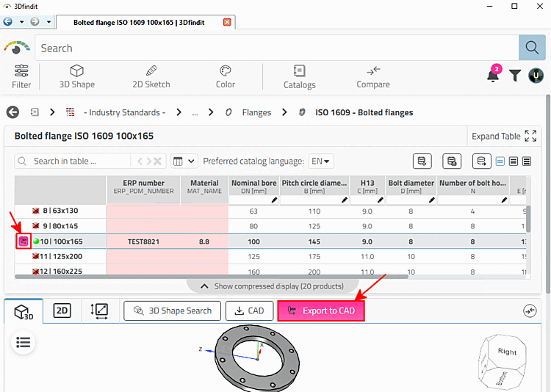Screen dimensions: 551x392
Task: Open the forward-history dropdown arrow
Action: (48, 22)
